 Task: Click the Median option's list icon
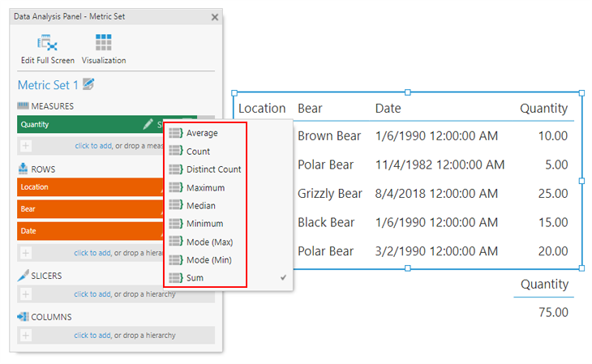point(176,205)
